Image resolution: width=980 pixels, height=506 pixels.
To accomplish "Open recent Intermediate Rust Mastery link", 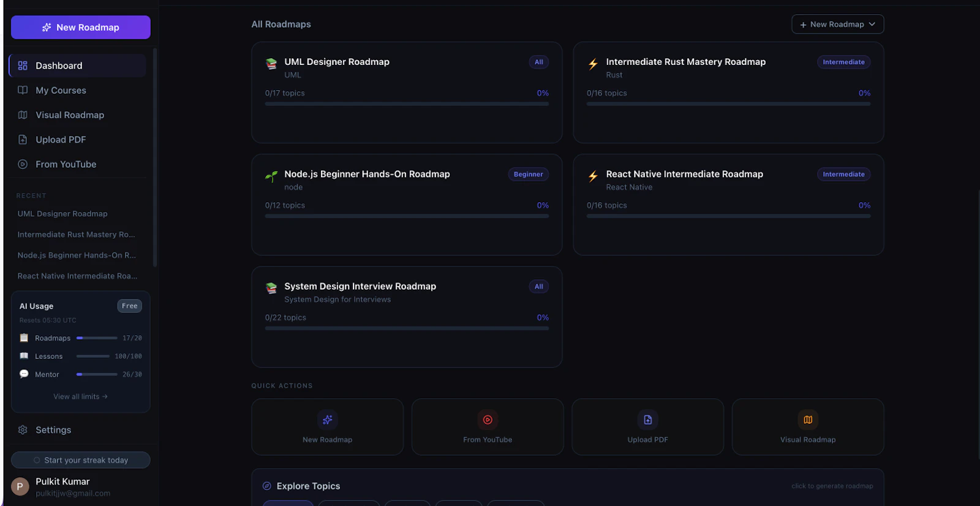I will pos(76,235).
